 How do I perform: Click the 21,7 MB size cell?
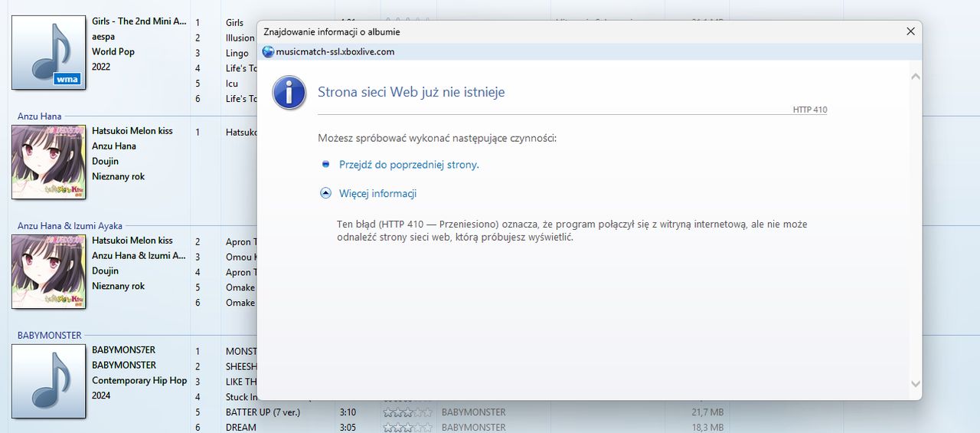707,412
